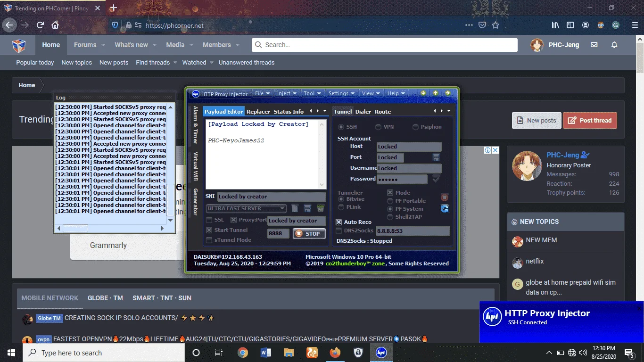644x362 pixels.
Task: Uncheck the Auto Reco checkbox
Action: click(339, 222)
